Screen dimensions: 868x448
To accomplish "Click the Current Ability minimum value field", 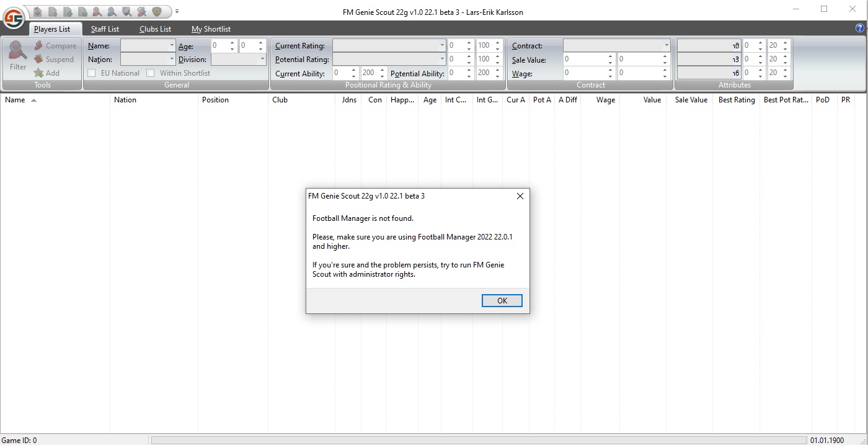I will point(341,73).
